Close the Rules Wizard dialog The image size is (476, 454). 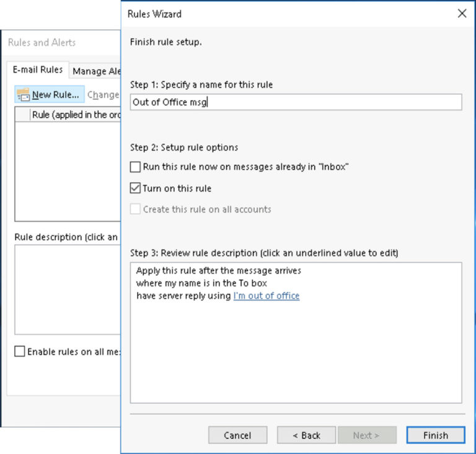click(462, 14)
